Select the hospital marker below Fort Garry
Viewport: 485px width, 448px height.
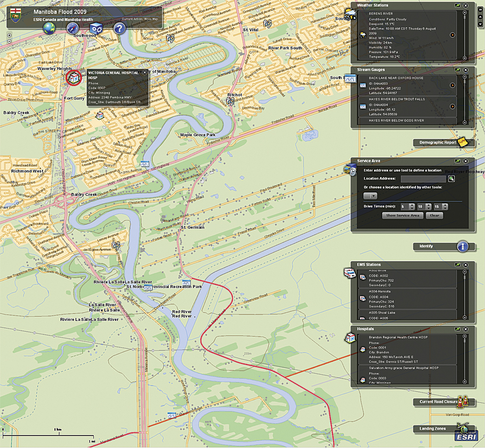[100, 116]
